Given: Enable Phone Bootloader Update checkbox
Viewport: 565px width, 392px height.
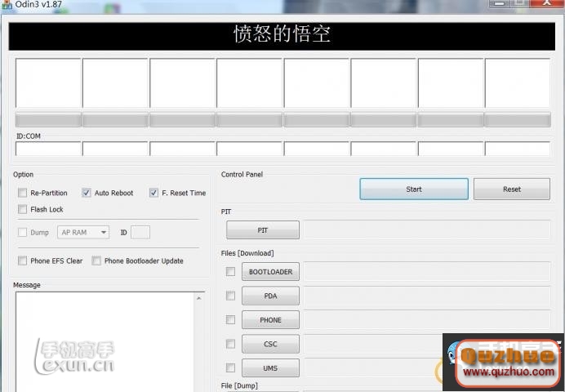Looking at the screenshot, I should pyautogui.click(x=96, y=261).
